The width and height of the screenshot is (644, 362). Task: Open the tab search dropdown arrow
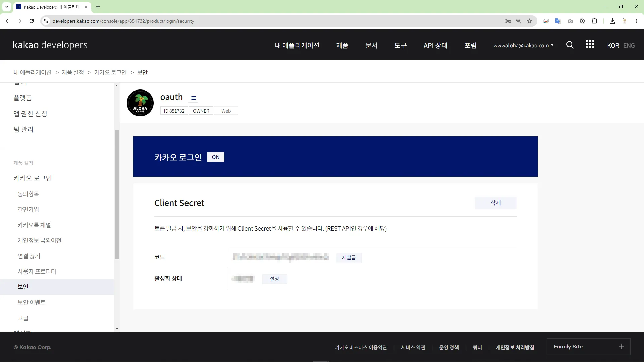[x=6, y=7]
